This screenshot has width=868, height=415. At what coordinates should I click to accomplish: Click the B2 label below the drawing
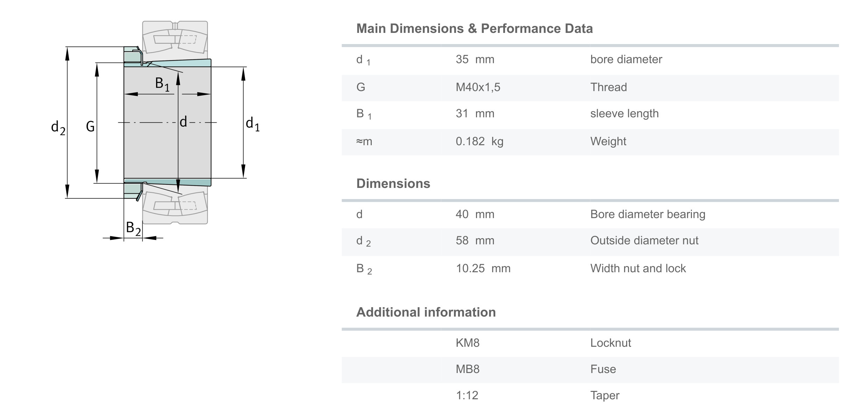[133, 228]
